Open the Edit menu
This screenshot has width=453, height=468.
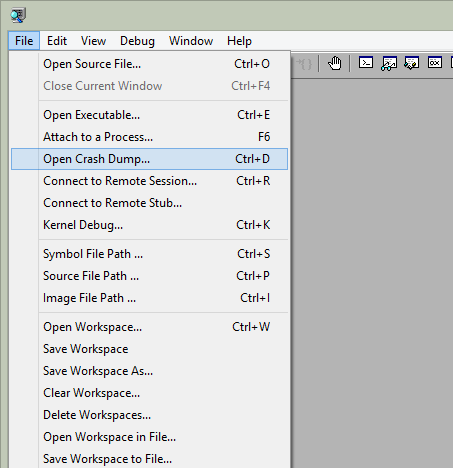click(x=57, y=41)
